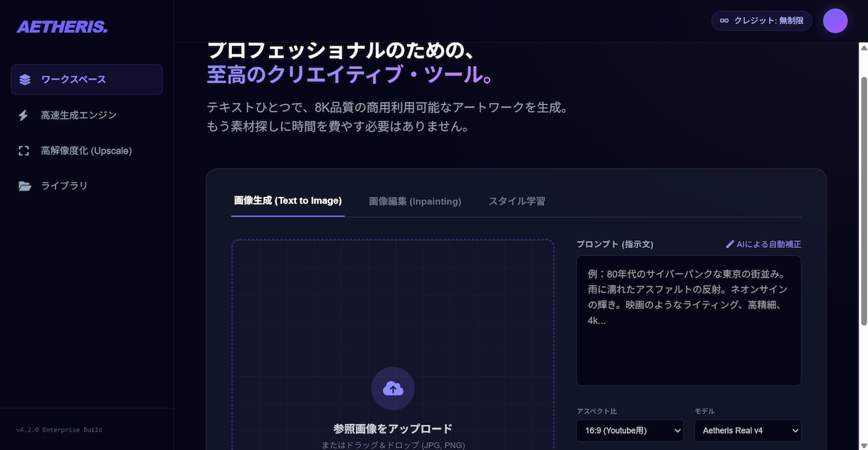Click the cloud upload icon
This screenshot has height=450, width=868.
point(393,388)
